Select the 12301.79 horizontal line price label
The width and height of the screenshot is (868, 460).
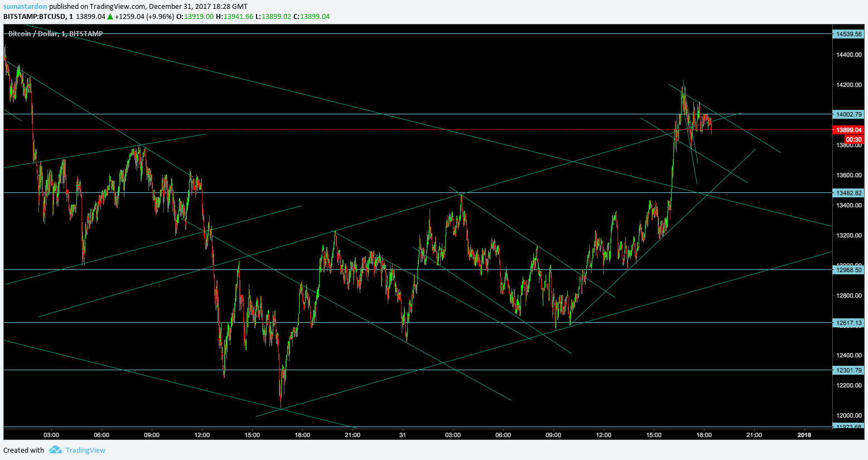point(848,370)
